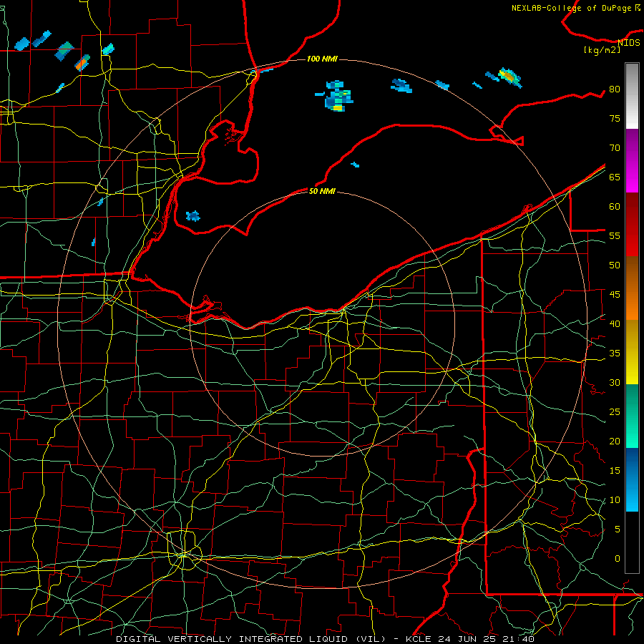
Task: Click the 80 value on the legend
Action: point(615,89)
